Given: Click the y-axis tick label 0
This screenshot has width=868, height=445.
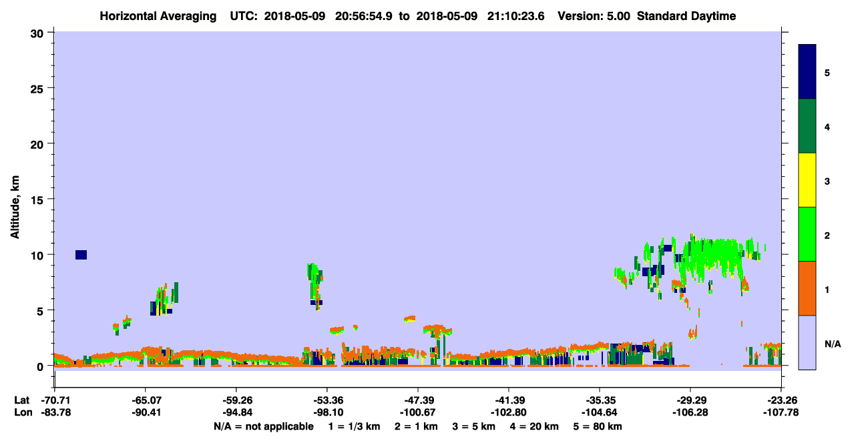Looking at the screenshot, I should coord(41,366).
